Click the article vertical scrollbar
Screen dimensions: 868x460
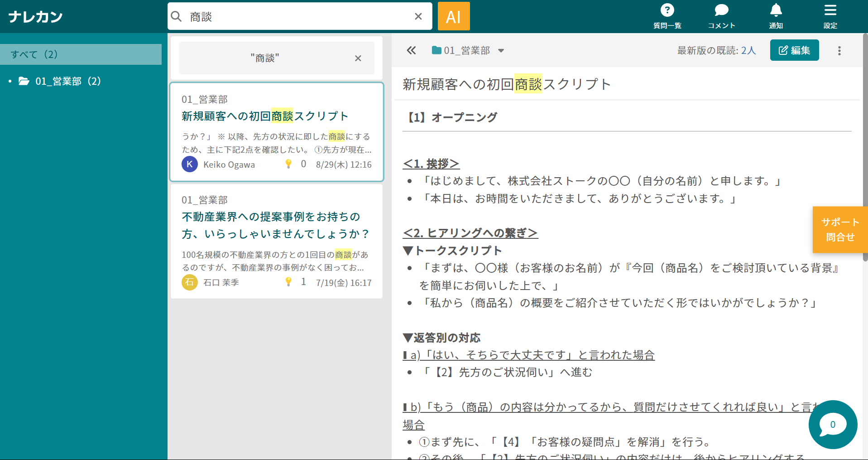pos(865,147)
